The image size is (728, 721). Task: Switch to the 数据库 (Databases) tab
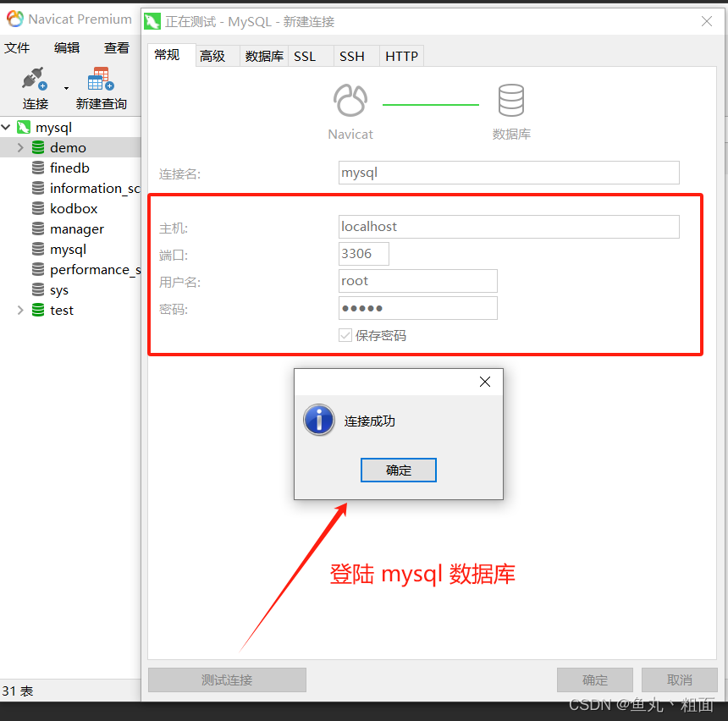(264, 56)
